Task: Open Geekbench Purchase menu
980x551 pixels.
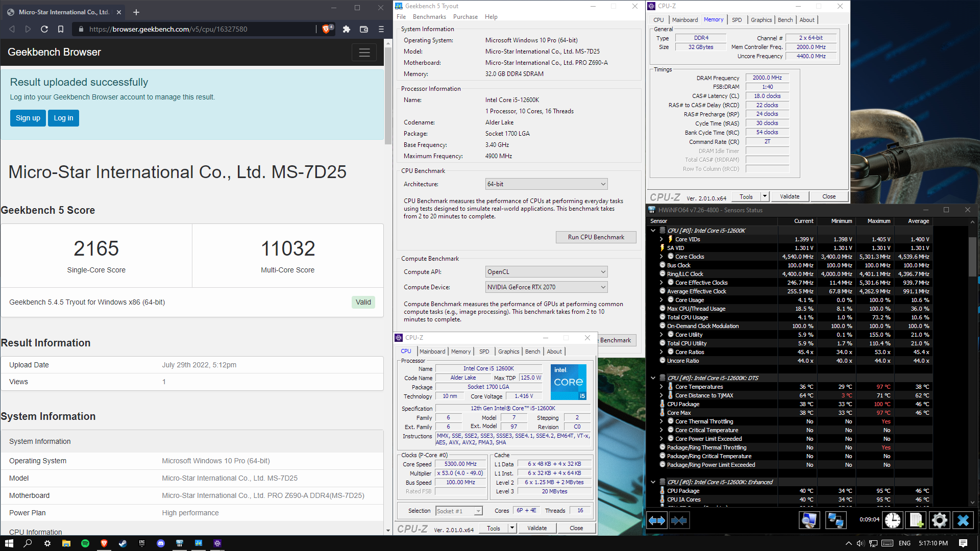Action: click(465, 17)
